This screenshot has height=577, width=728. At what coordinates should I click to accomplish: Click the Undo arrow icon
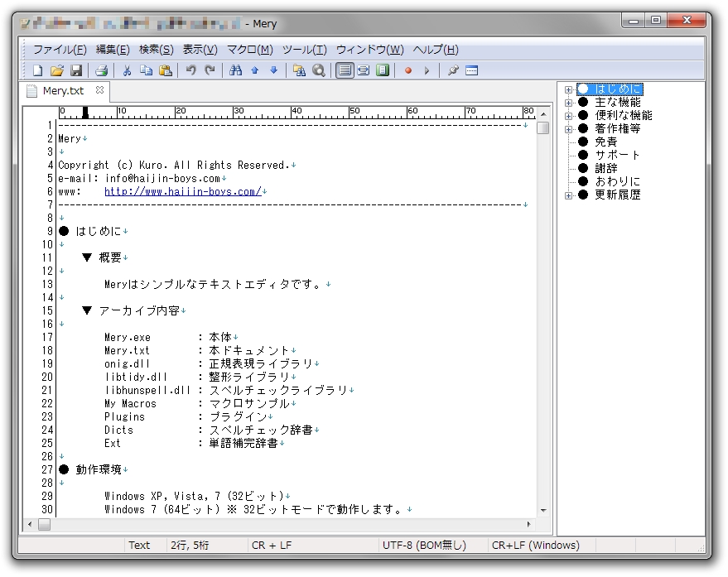[x=190, y=70]
